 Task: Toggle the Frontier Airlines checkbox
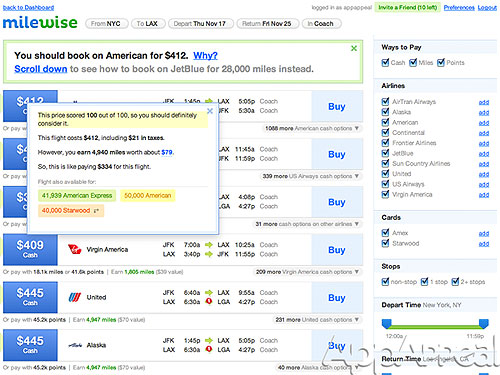385,143
